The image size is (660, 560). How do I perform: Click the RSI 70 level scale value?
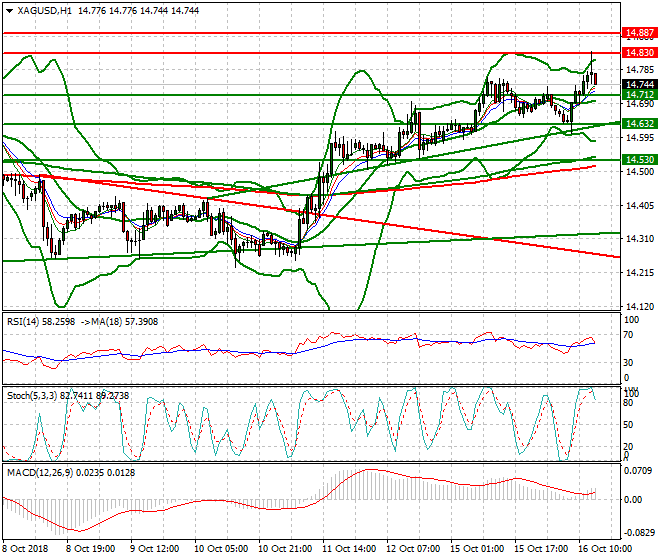tap(628, 335)
